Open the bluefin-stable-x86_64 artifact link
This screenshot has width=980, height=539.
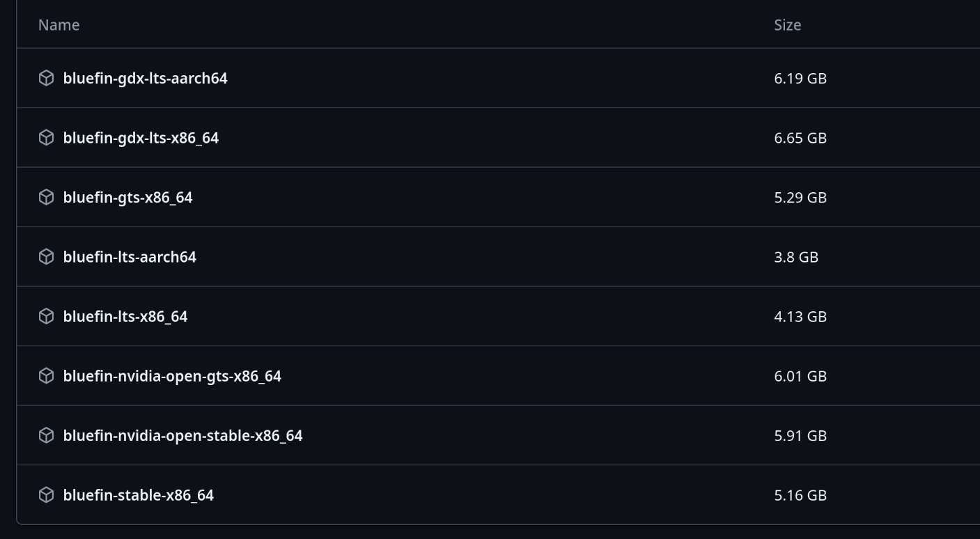tap(138, 495)
